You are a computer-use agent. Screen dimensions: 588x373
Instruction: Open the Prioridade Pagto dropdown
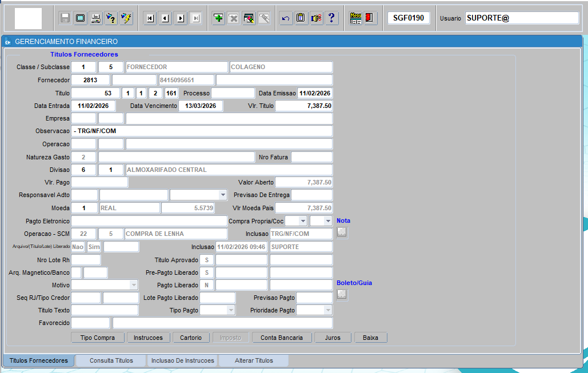point(327,310)
